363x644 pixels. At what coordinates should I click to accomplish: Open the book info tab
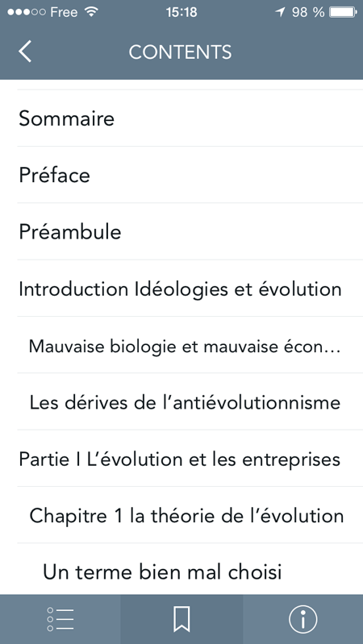pyautogui.click(x=302, y=619)
